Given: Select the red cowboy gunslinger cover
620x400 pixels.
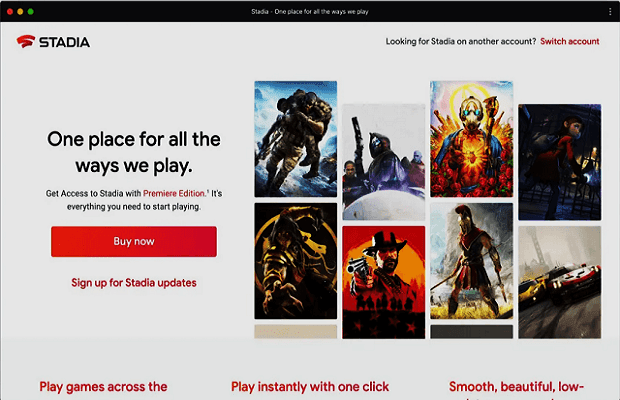Looking at the screenshot, I should 384,282.
